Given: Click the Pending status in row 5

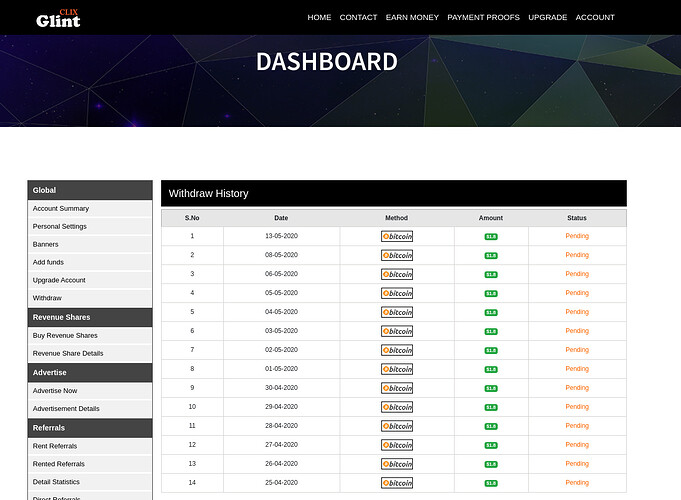Looking at the screenshot, I should pyautogui.click(x=577, y=312).
